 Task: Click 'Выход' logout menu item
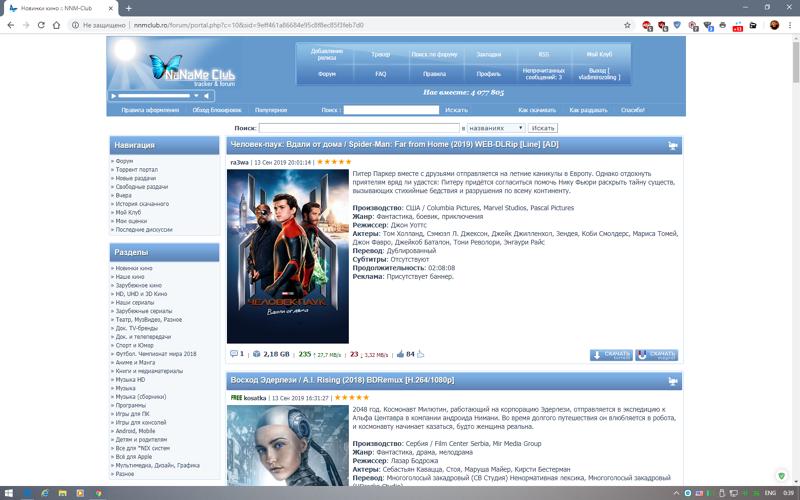coord(599,74)
